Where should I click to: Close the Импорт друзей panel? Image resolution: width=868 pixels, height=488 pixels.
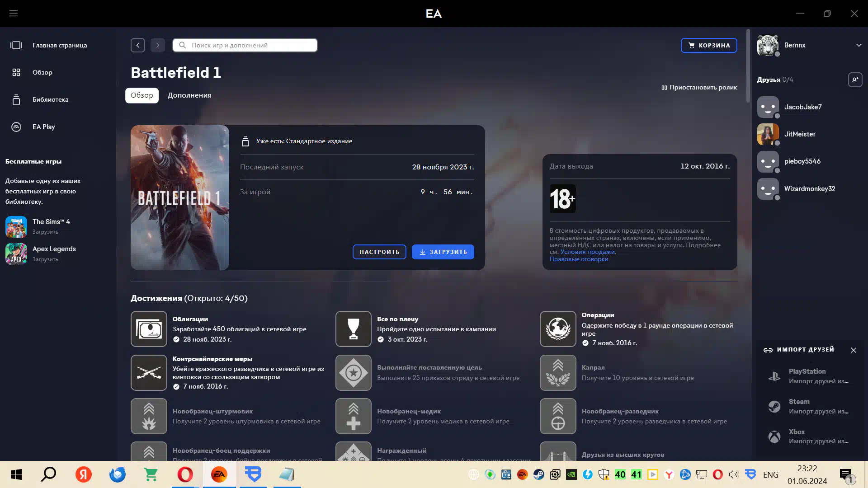854,350
